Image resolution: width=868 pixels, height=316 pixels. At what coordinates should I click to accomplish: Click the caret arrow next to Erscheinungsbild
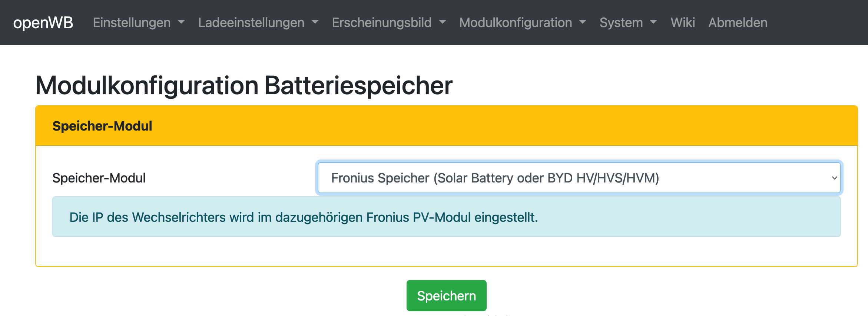(x=443, y=22)
